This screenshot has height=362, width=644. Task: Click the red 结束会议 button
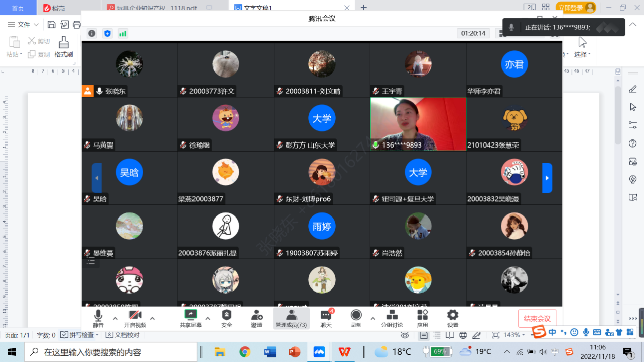(537, 319)
